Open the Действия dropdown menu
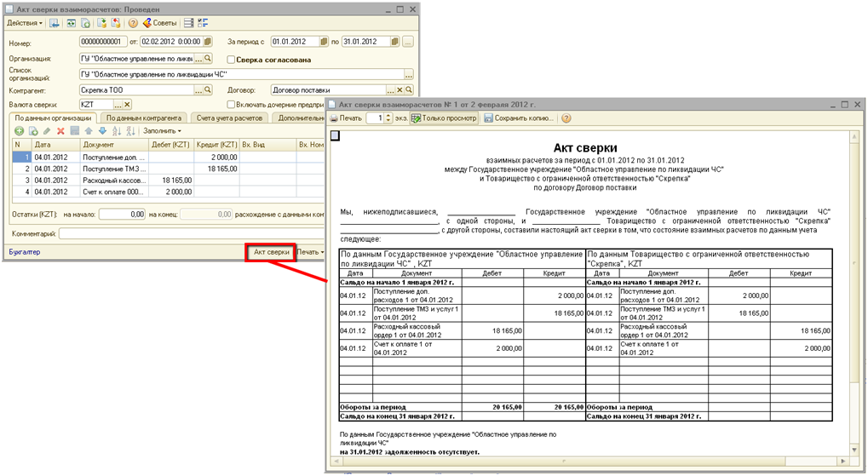Screen dimensions: 868x476 pyautogui.click(x=25, y=23)
